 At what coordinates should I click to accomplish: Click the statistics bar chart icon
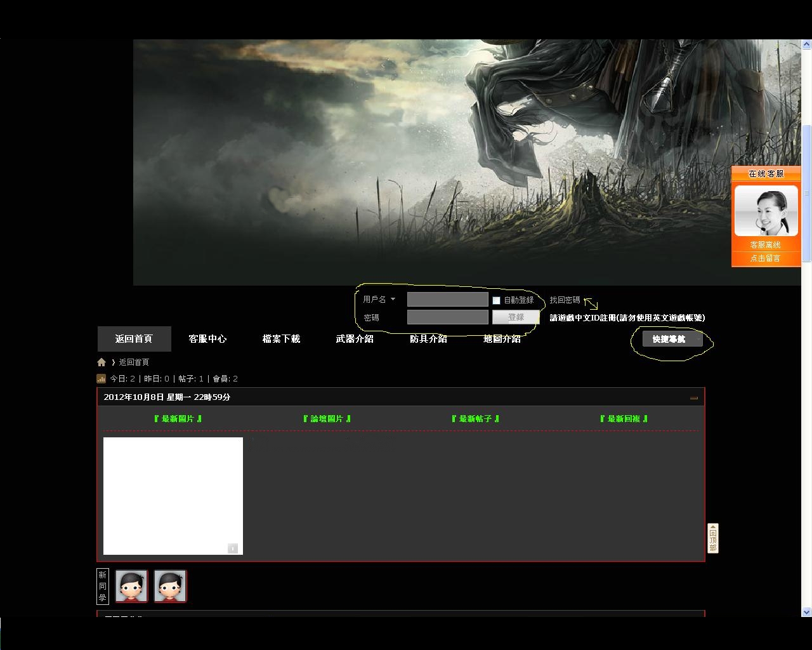click(101, 379)
